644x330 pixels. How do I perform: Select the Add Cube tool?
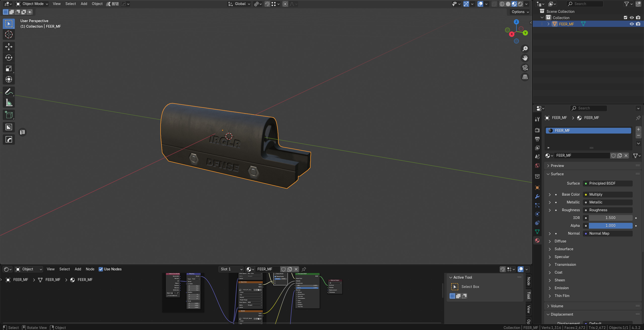click(x=9, y=115)
